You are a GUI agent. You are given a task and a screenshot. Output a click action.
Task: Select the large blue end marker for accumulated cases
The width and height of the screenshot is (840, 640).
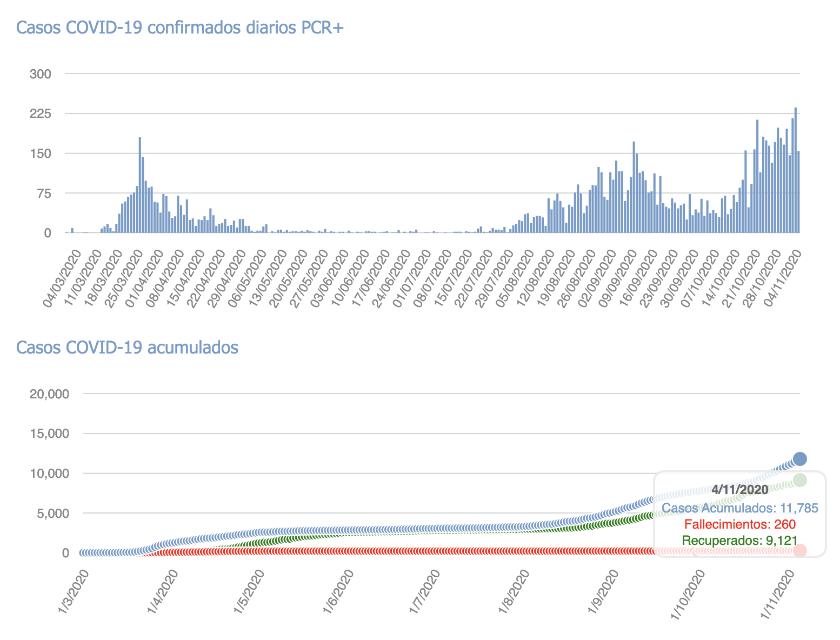799,459
